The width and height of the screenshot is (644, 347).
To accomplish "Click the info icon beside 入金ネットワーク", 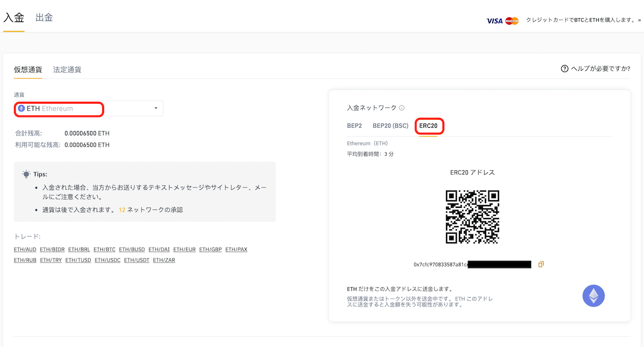I will pos(401,108).
